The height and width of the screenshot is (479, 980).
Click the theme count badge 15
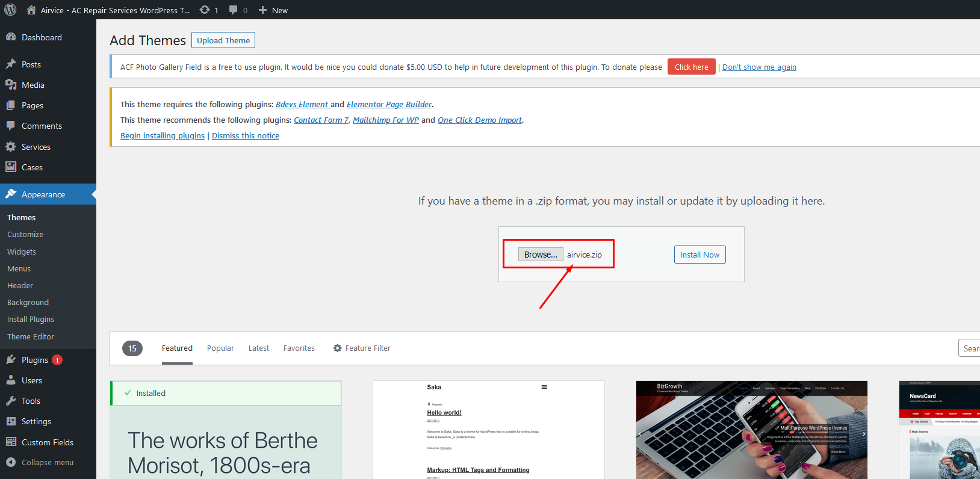(x=132, y=348)
